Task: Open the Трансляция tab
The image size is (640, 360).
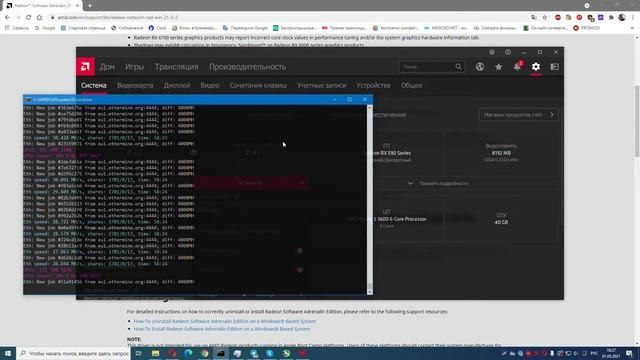Action: [176, 67]
